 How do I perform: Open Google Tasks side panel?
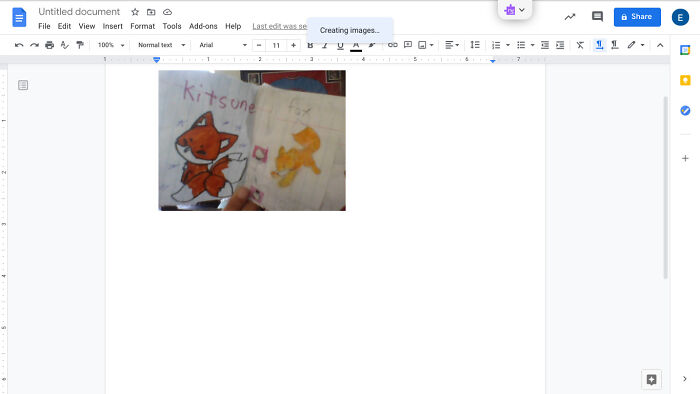point(685,110)
